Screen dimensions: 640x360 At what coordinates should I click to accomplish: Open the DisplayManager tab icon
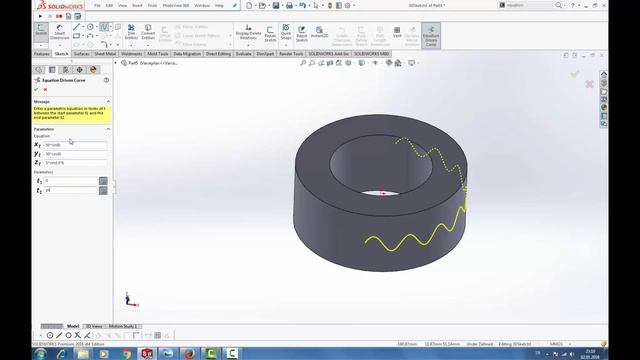point(93,70)
